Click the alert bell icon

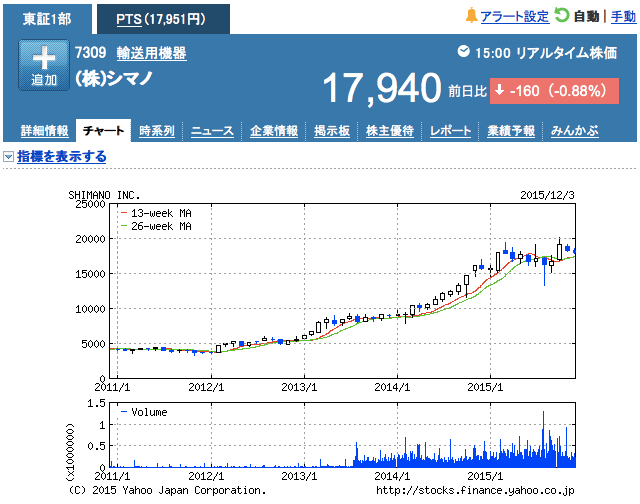pyautogui.click(x=472, y=16)
